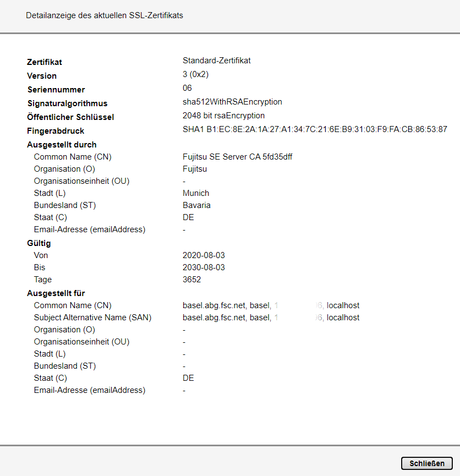Click the '2048 bit rsaEncryption' public key value
This screenshot has width=460, height=476.
click(223, 116)
